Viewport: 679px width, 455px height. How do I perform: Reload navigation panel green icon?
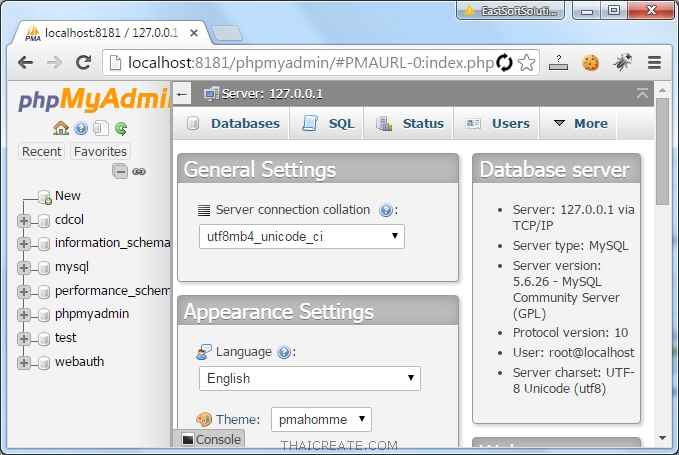pyautogui.click(x=121, y=128)
